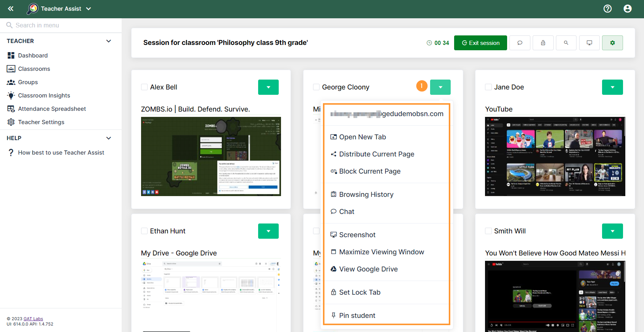The width and height of the screenshot is (644, 332).
Task: Click the chat bubble icon in session toolbar
Action: (520, 43)
